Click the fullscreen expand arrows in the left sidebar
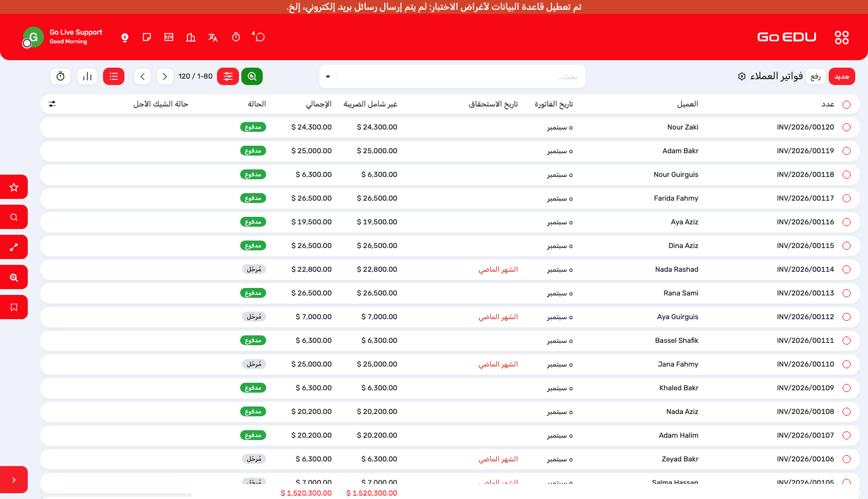Screen dimensions: 868x499 tap(14, 247)
